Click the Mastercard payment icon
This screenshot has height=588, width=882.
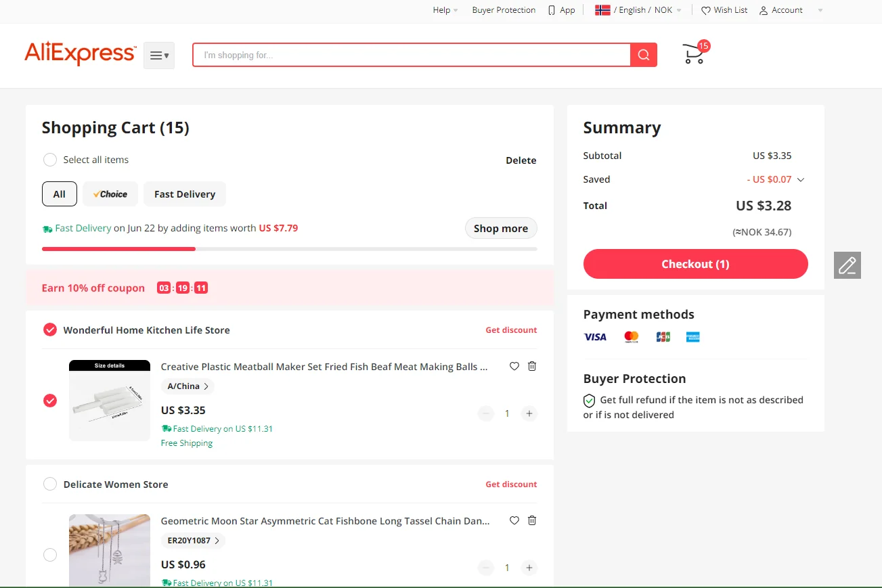632,337
